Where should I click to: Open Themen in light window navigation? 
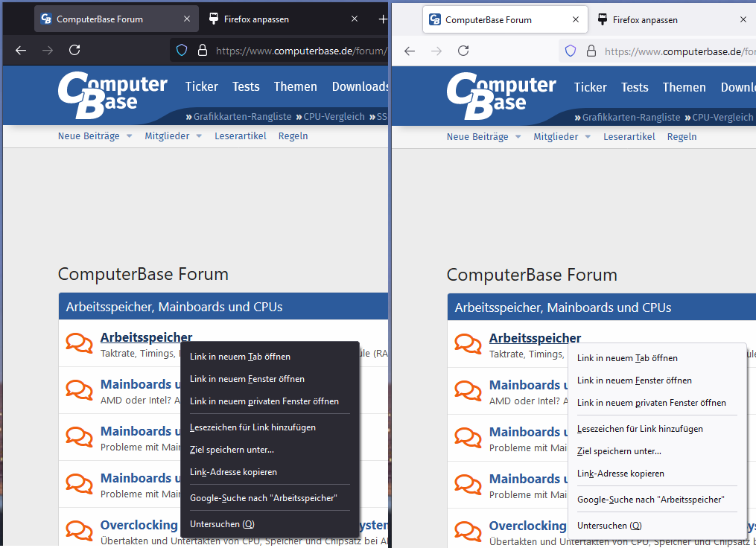(684, 87)
